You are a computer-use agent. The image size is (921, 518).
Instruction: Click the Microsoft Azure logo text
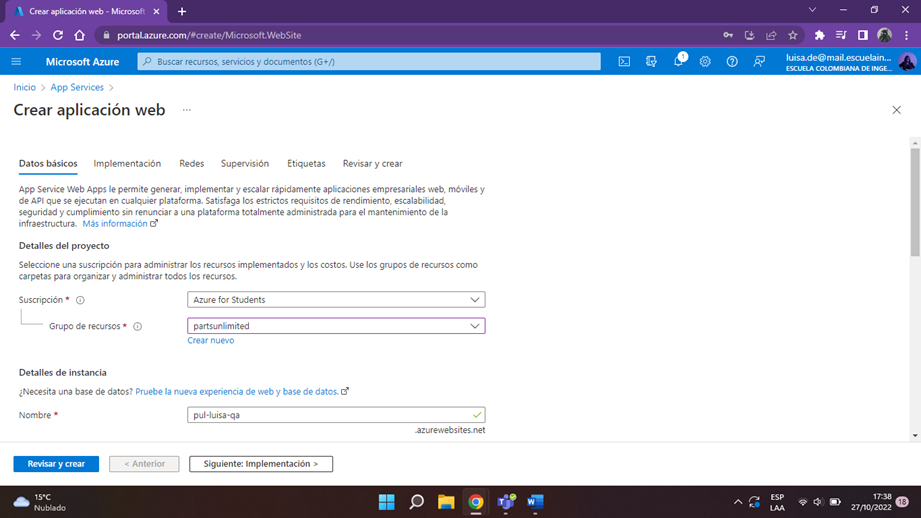(x=82, y=62)
